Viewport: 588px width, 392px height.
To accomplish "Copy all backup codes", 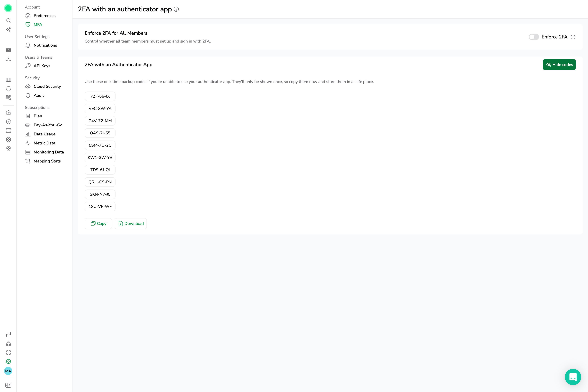I will 98,224.
